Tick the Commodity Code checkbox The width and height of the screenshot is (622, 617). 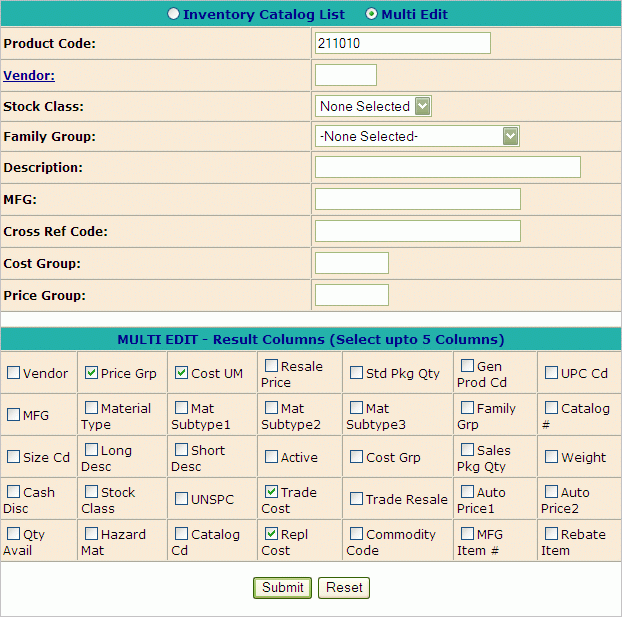pos(356,534)
